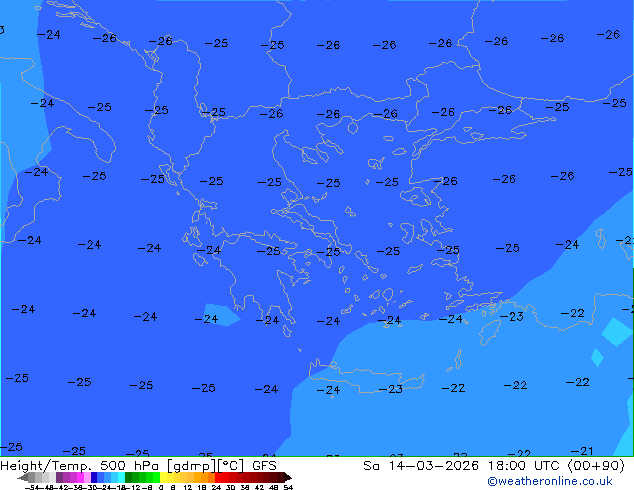
Task: Click the weatheronline.co.uk copyright link
Action: [x=550, y=481]
